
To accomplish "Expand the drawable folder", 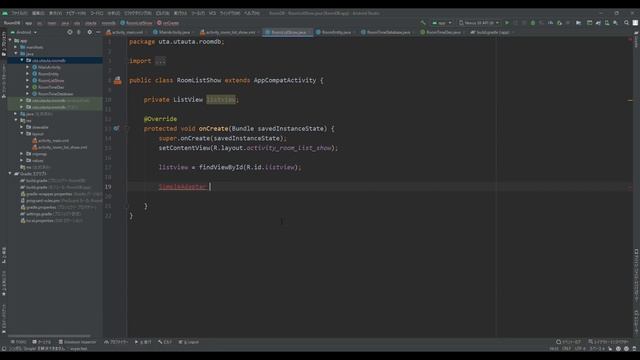I will point(22,127).
